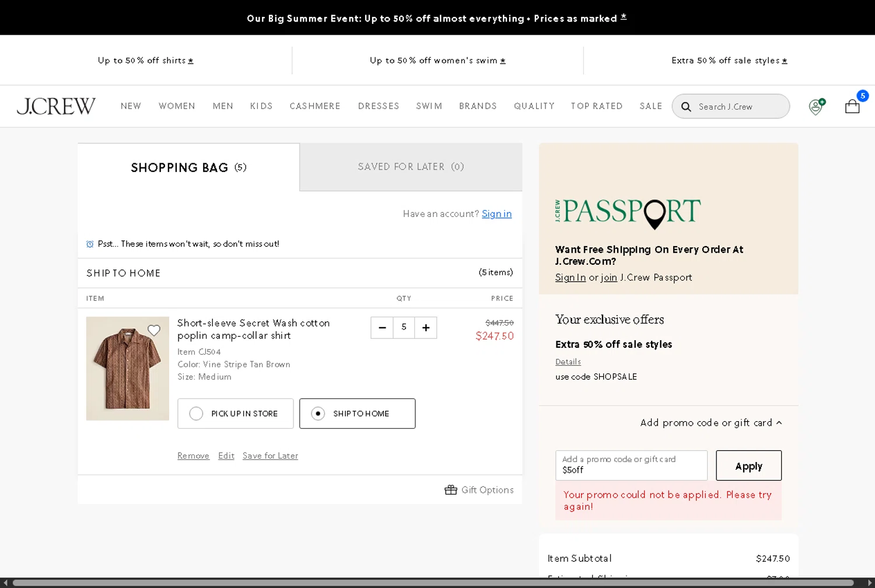Click the alarm clock icon beside Psst message

point(90,244)
